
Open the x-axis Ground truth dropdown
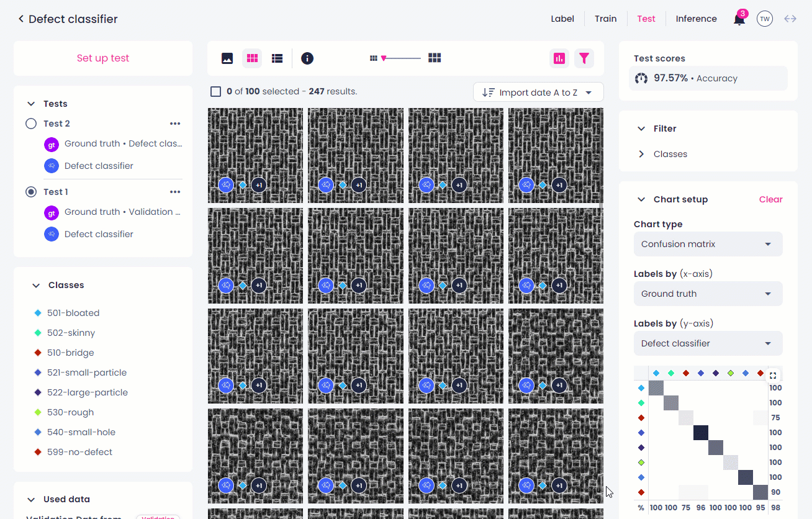coord(708,294)
